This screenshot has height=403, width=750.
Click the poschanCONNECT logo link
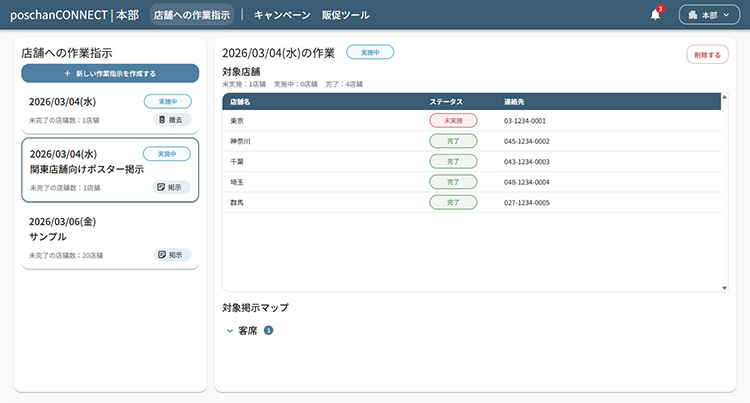pos(74,15)
